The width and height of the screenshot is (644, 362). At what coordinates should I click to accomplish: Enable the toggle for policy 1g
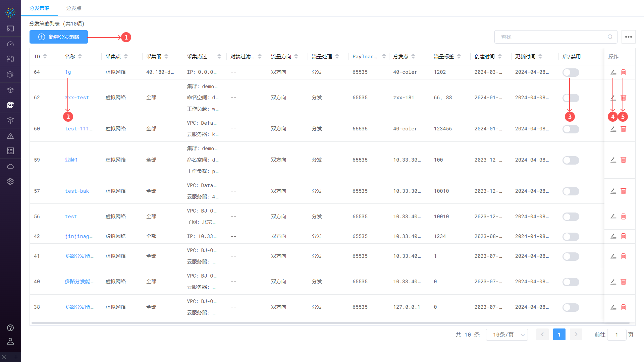point(571,72)
